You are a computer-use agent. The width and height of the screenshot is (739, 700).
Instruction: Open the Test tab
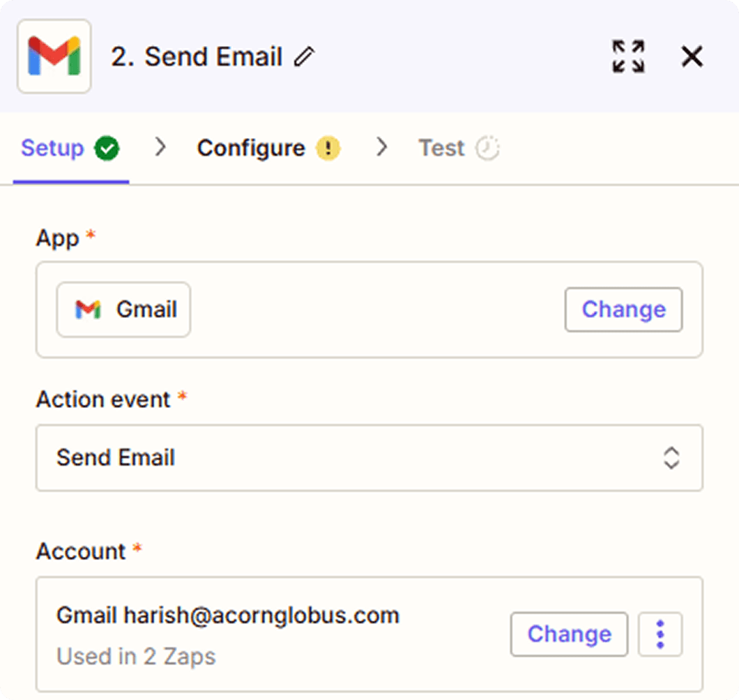point(441,148)
